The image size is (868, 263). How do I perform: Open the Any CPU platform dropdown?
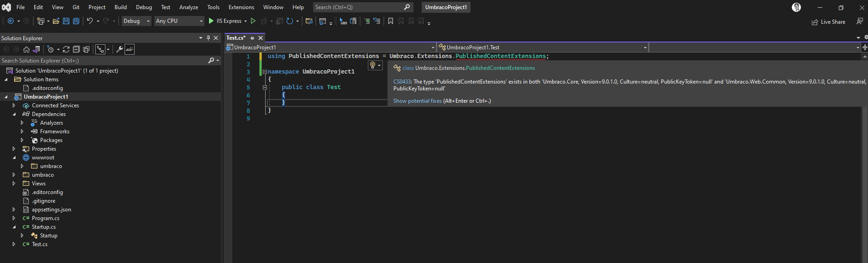tap(179, 21)
